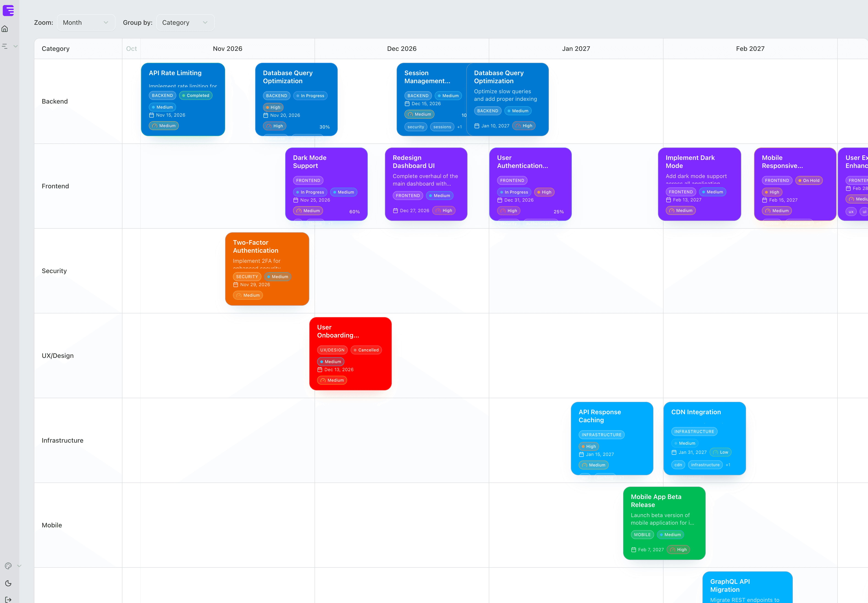Image resolution: width=868 pixels, height=603 pixels.
Task: Open the Zoom level dropdown
Action: (x=86, y=22)
